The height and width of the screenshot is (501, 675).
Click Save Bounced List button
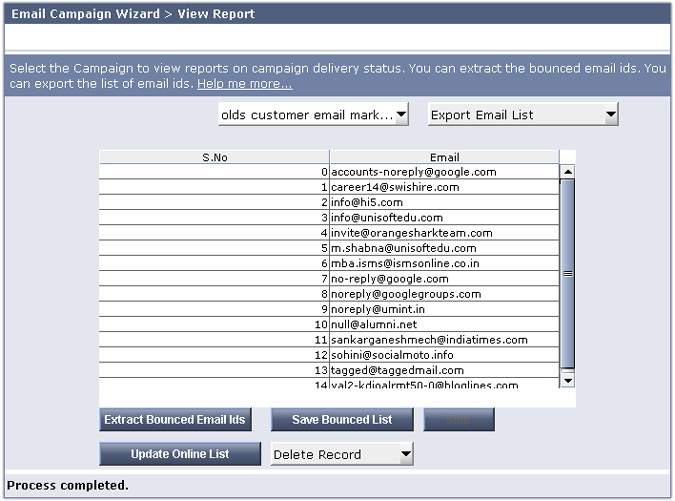point(342,420)
